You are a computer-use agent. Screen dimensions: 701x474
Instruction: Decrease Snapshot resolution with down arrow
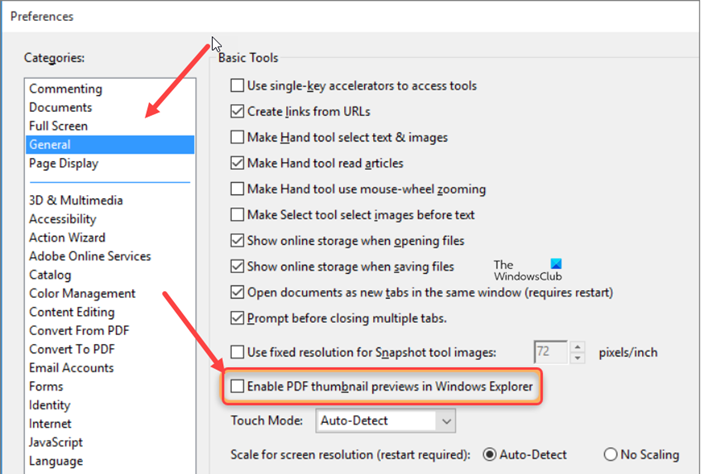pos(577,358)
